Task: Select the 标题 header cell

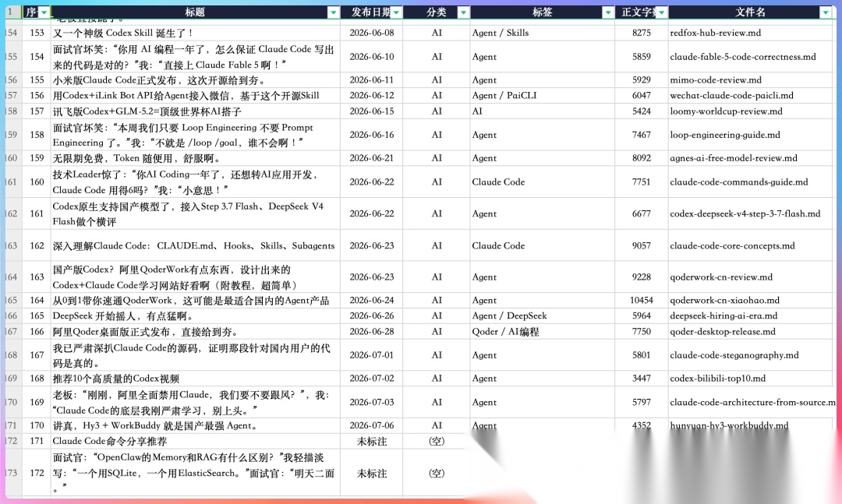Action: tap(196, 12)
